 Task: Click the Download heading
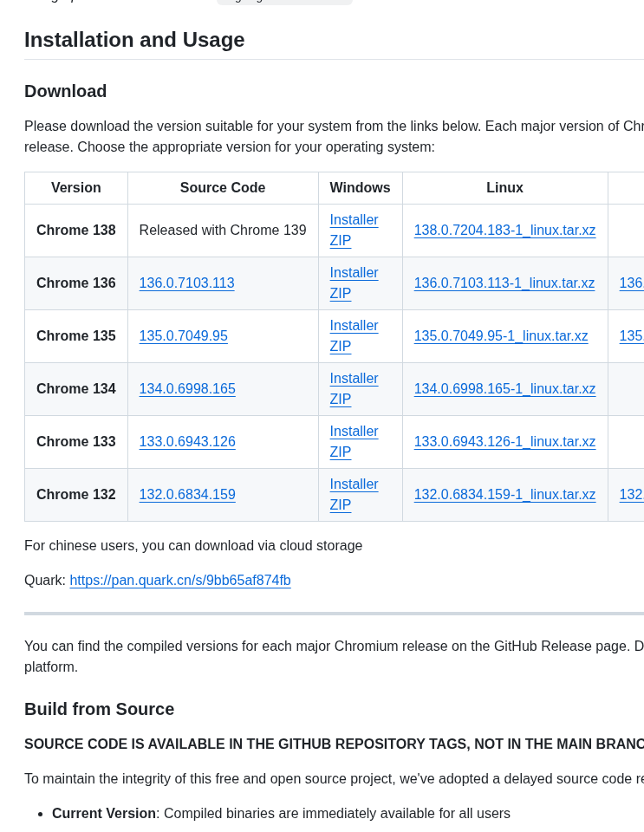66,91
